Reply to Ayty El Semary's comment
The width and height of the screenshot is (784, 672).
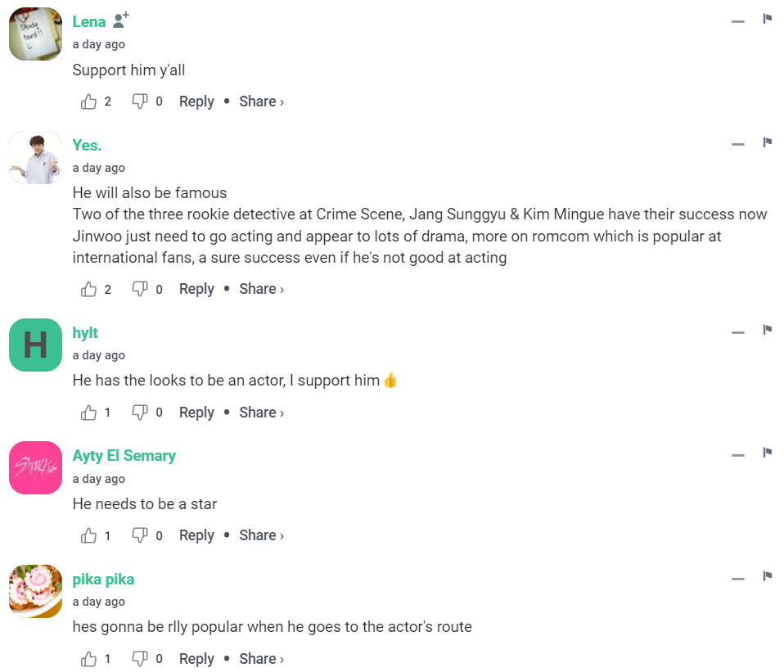196,535
